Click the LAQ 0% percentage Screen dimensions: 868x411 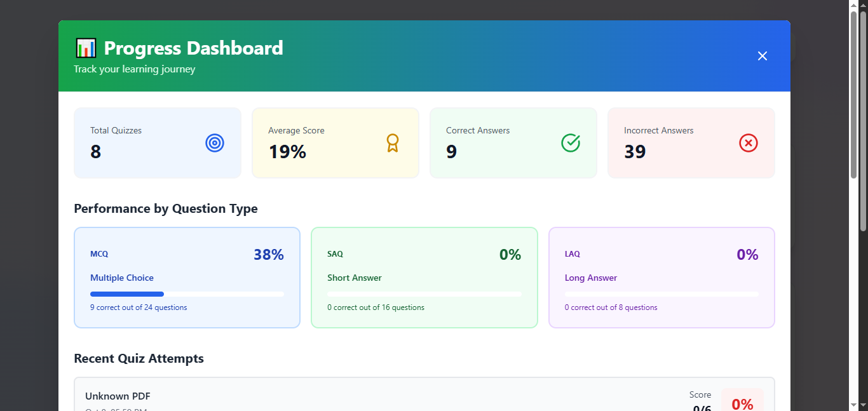click(748, 255)
